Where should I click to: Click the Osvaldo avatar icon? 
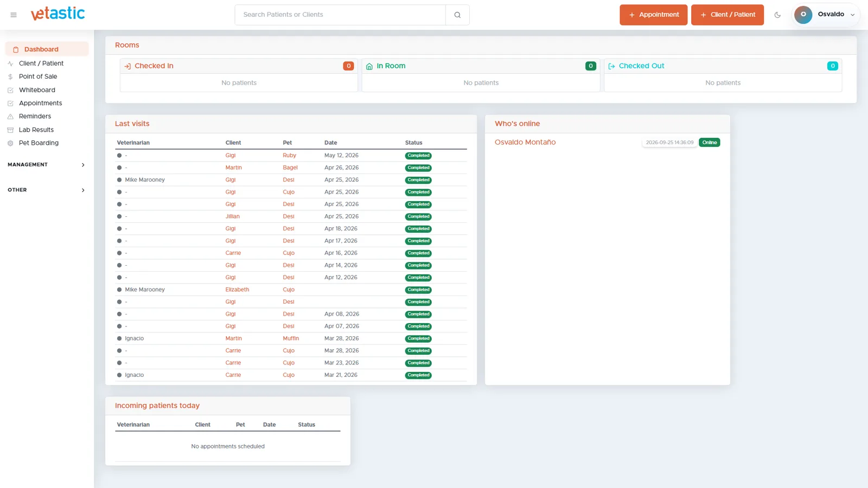tap(803, 15)
